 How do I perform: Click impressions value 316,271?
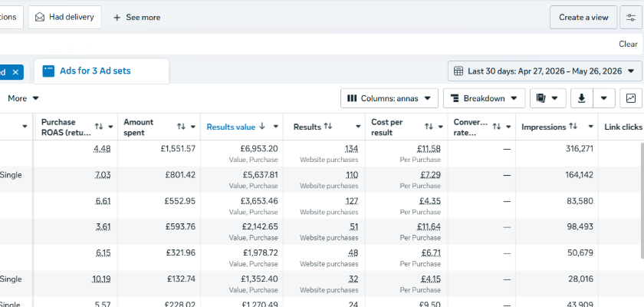580,149
